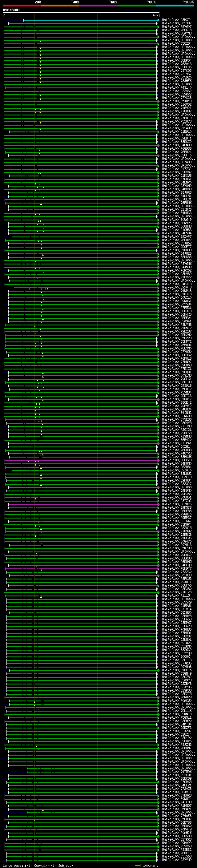197x868 pixels.
Task: Select hit label UniRef100_C5E2P3
Action: coord(177,338)
